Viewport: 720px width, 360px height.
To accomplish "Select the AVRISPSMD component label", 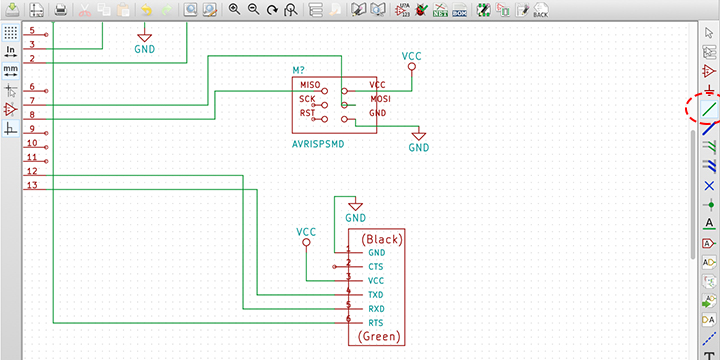I will click(x=318, y=144).
